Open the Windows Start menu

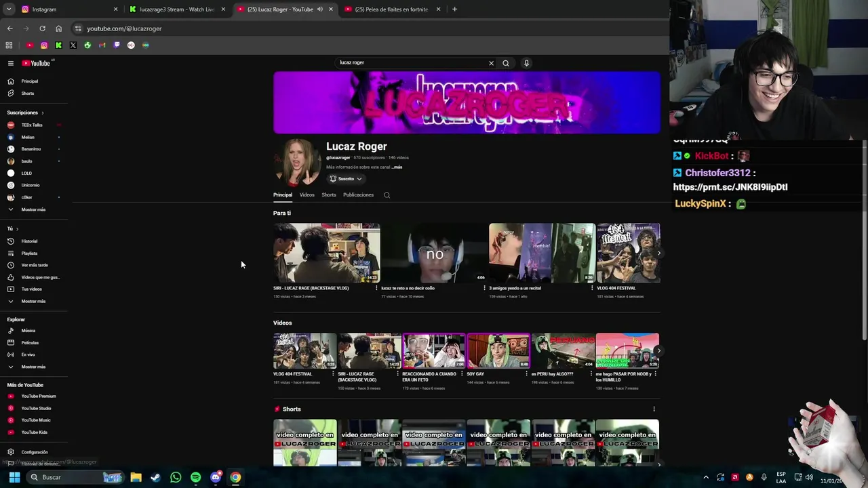(x=14, y=477)
